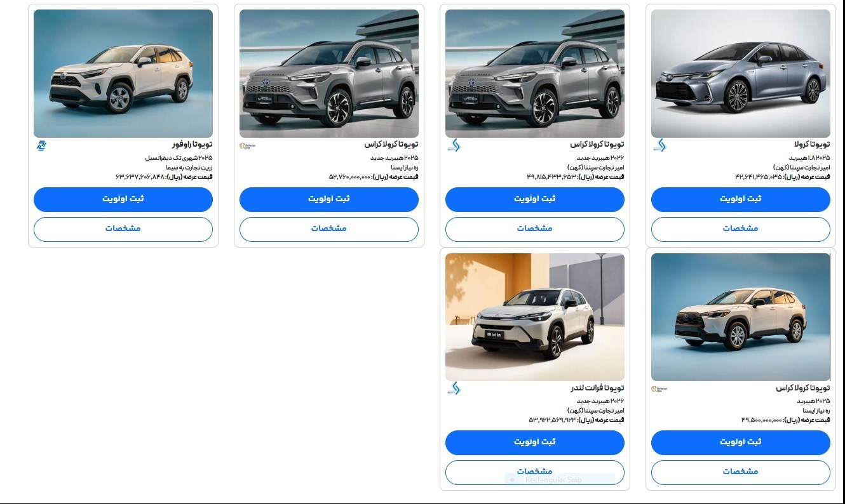The height and width of the screenshot is (504, 845).
Task: Open the Toyota Frontlander car image
Action: [x=535, y=317]
